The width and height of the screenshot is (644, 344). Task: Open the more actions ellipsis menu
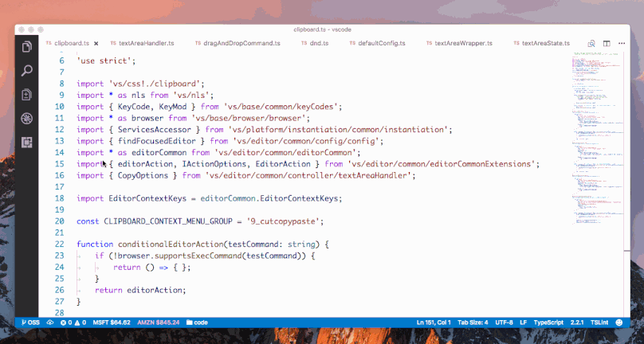(622, 43)
